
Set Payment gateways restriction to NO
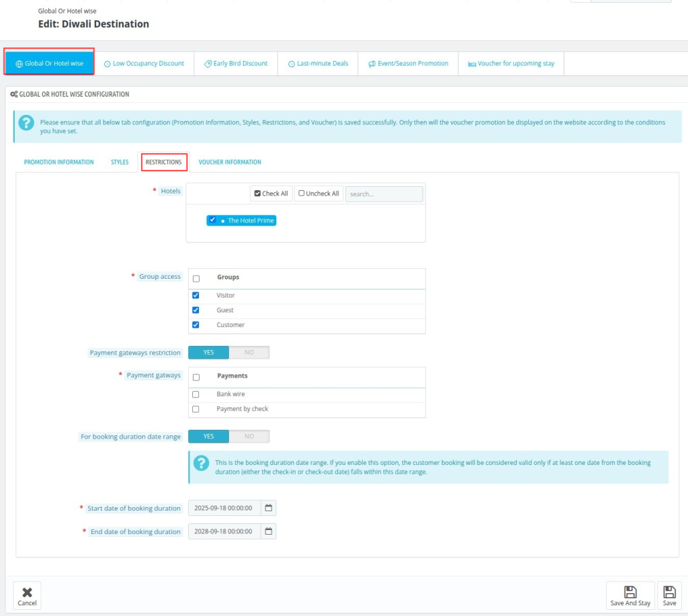(x=249, y=352)
